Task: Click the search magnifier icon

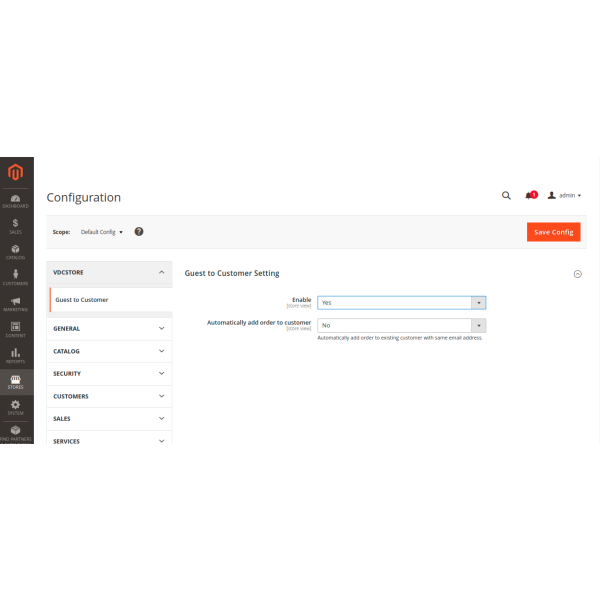Action: [x=506, y=196]
